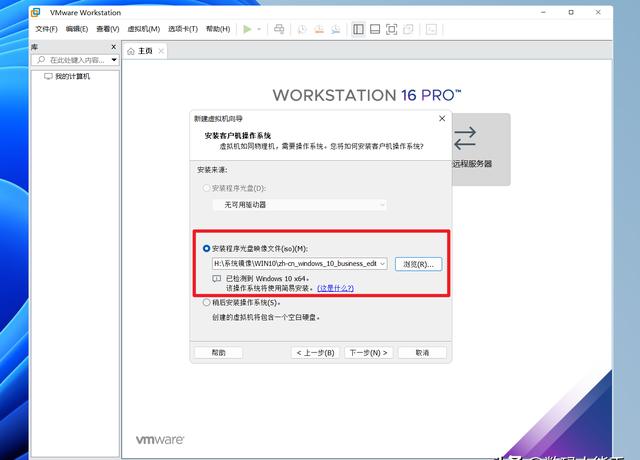Click the 已检测到 Windows 10 x64 text
The height and width of the screenshot is (460, 640).
tap(267, 279)
